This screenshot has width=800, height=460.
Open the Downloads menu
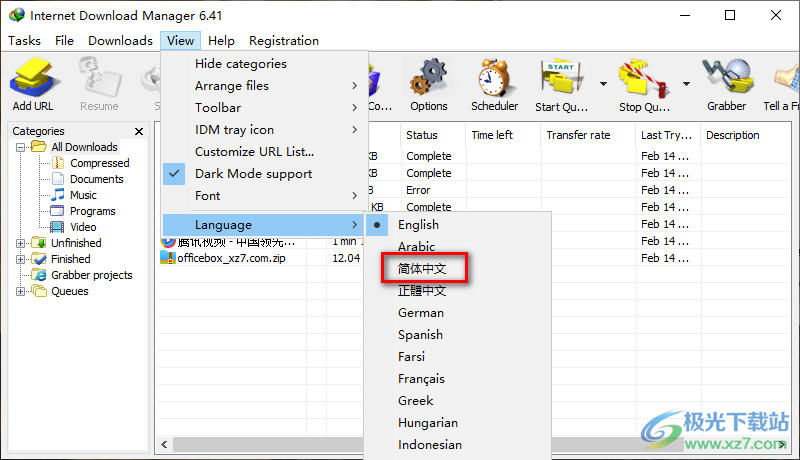tap(120, 41)
